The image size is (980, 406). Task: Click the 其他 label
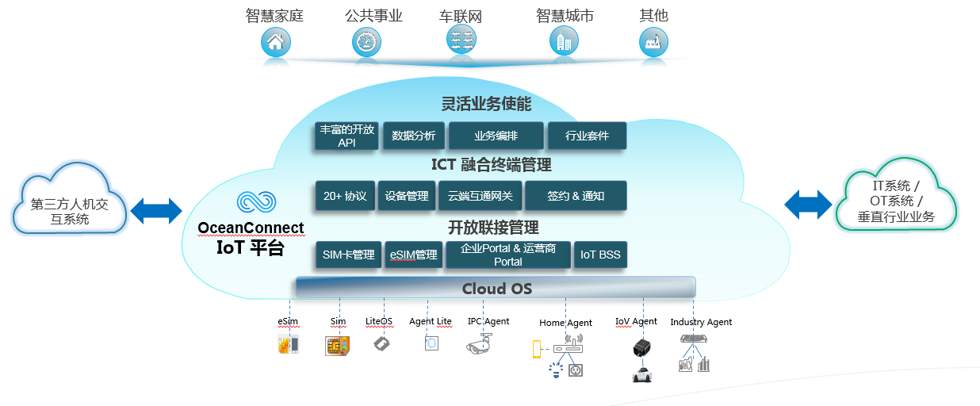pos(653,15)
